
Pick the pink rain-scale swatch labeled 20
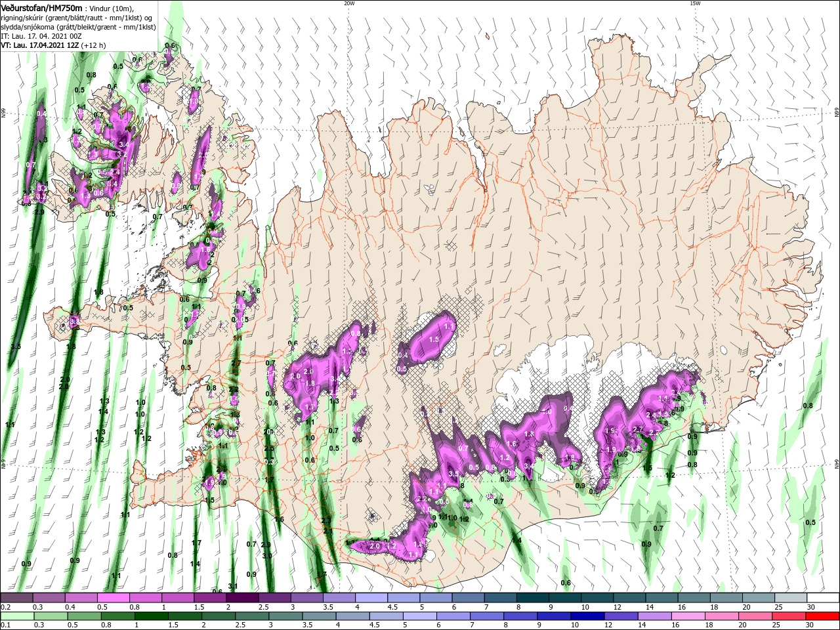point(755,616)
